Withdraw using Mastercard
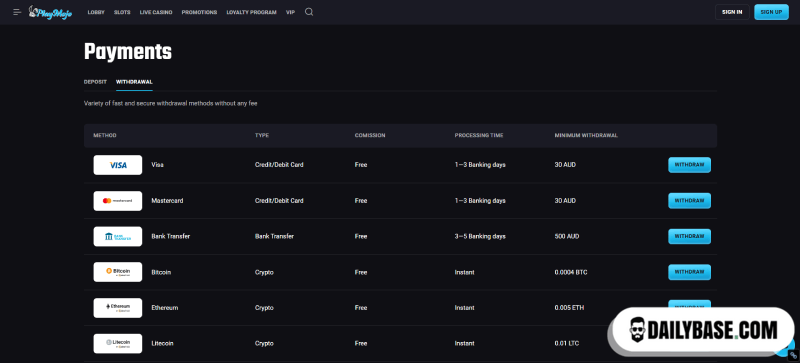Image resolution: width=800 pixels, height=363 pixels. click(689, 201)
